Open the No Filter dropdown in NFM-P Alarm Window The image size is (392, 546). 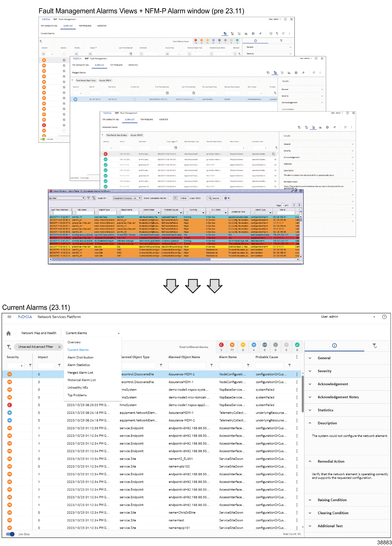point(67,198)
